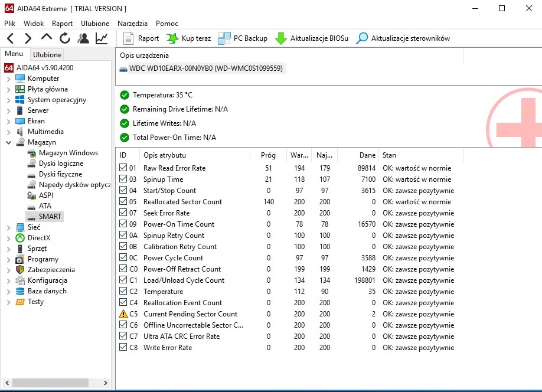542x392 pixels.
Task: Toggle the Temperature C2 checkbox
Action: 123,291
